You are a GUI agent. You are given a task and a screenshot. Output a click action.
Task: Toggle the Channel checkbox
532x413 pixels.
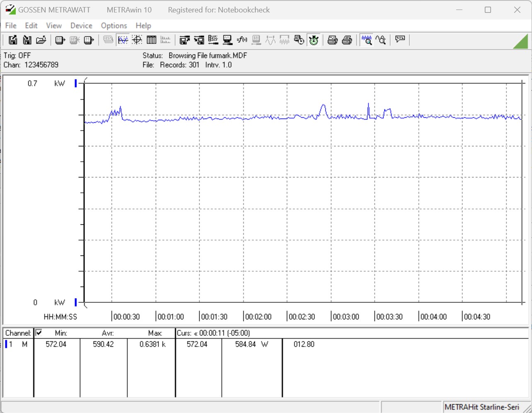click(39, 333)
